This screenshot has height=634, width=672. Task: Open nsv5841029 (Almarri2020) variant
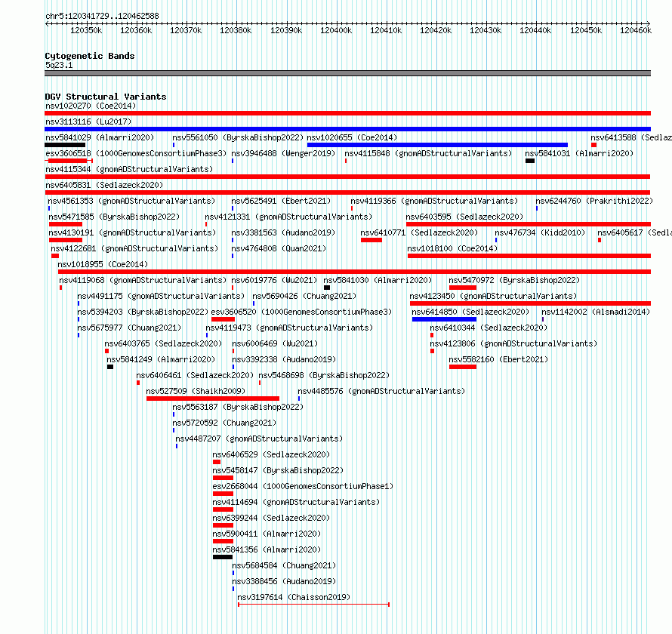coord(100,137)
